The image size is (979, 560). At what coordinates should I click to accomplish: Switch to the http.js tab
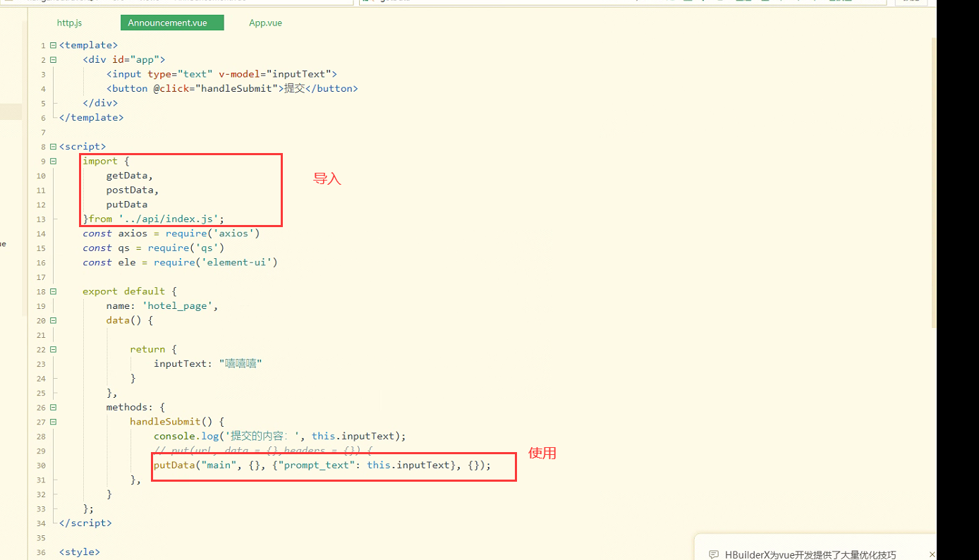69,23
